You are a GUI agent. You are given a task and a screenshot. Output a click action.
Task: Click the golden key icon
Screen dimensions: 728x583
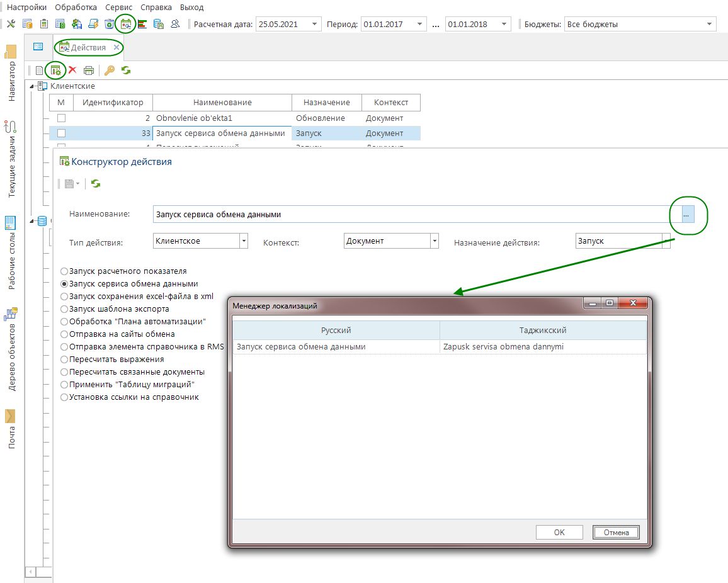(x=110, y=71)
